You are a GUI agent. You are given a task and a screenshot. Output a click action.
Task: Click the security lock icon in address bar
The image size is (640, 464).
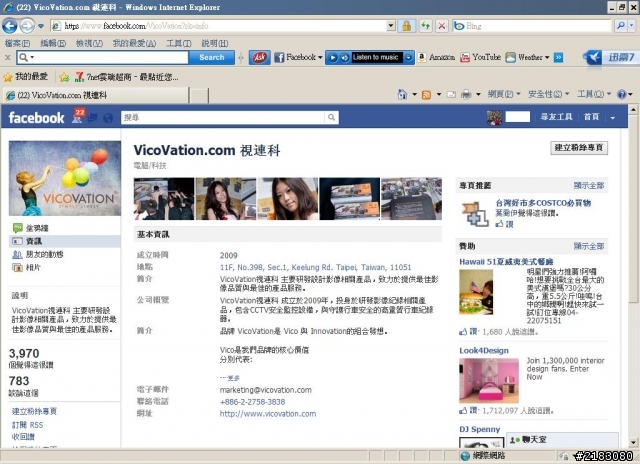[407, 26]
